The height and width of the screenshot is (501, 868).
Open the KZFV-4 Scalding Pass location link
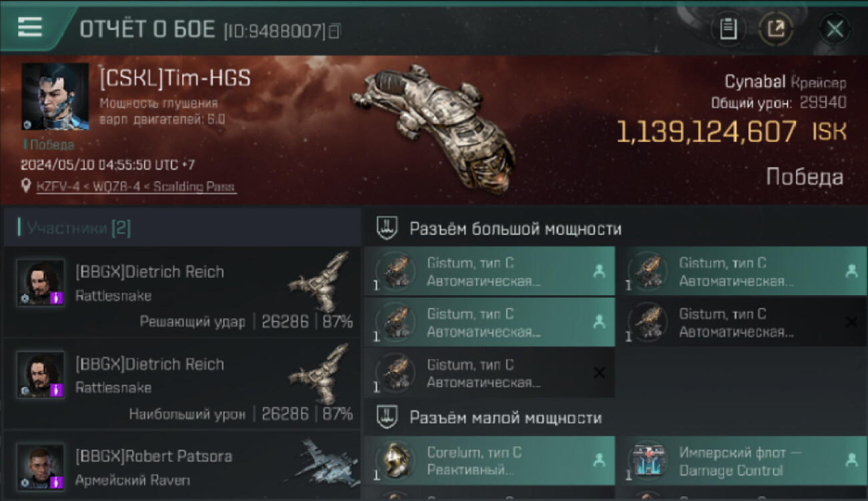(136, 187)
